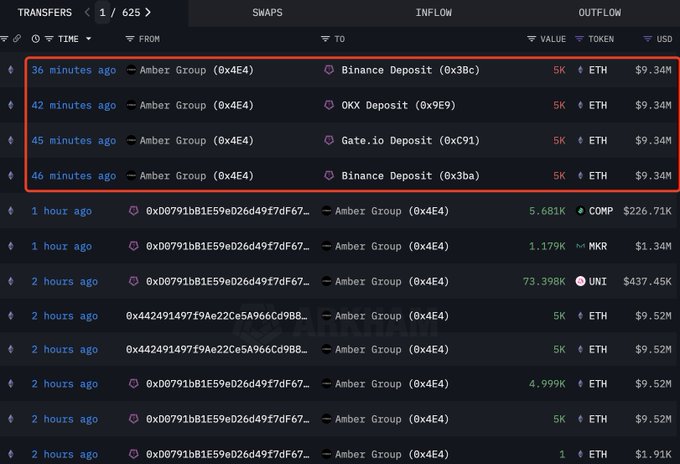The image size is (680, 464).
Task: Click the 73.398K UNI value
Action: tap(544, 281)
